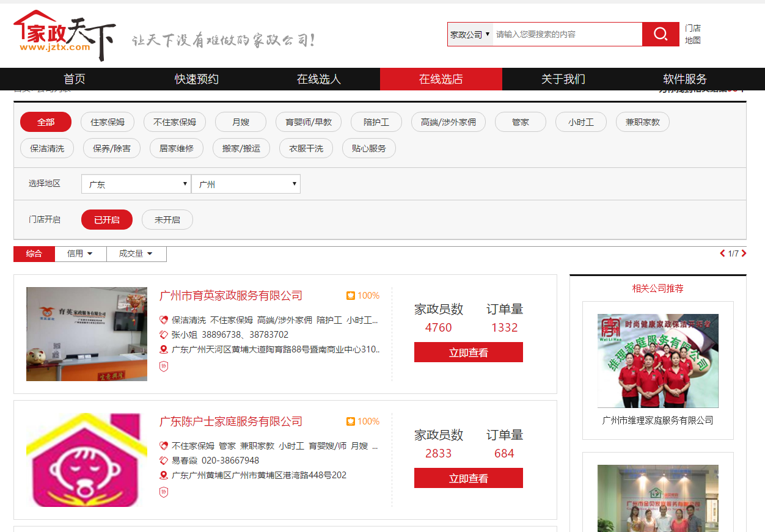
Task: Click the 家政天下 site logo
Action: click(x=65, y=35)
